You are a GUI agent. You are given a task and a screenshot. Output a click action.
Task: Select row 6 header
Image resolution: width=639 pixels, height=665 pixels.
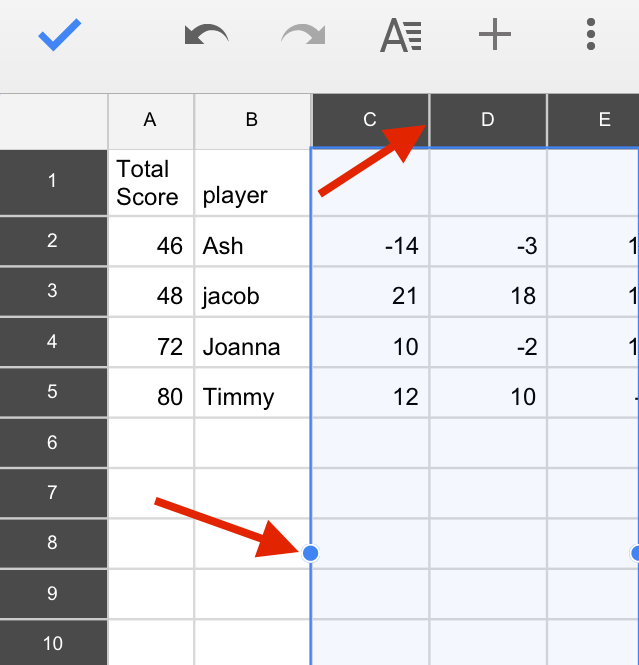click(53, 443)
